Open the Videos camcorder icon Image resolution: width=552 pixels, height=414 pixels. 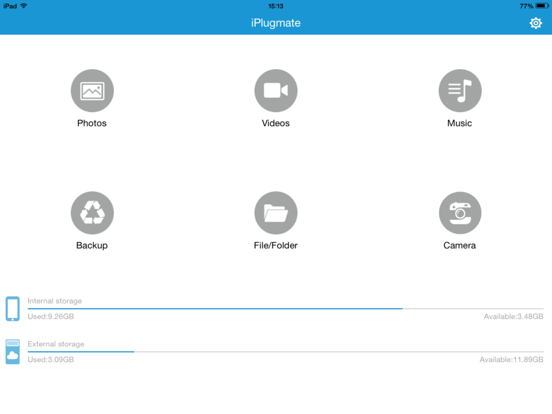coord(276,90)
